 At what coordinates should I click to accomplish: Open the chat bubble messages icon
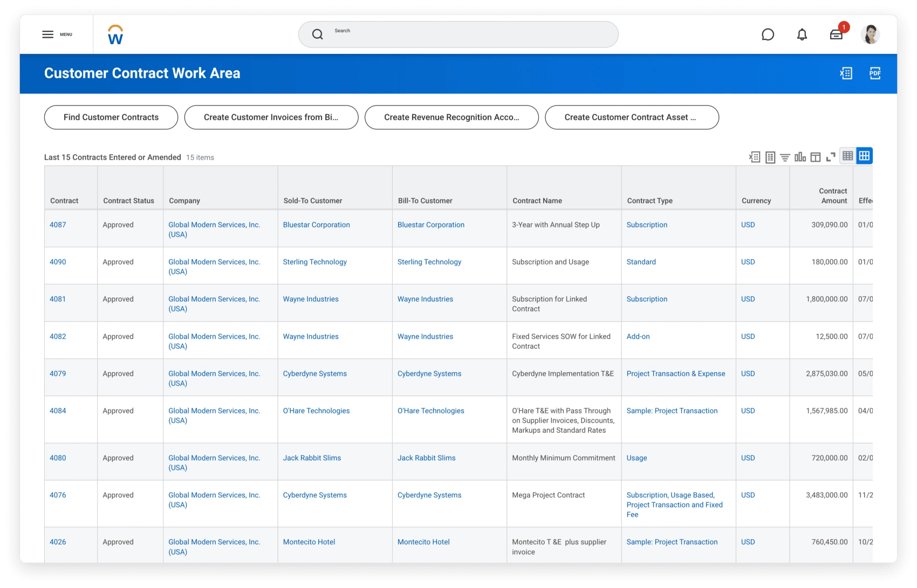(x=768, y=34)
